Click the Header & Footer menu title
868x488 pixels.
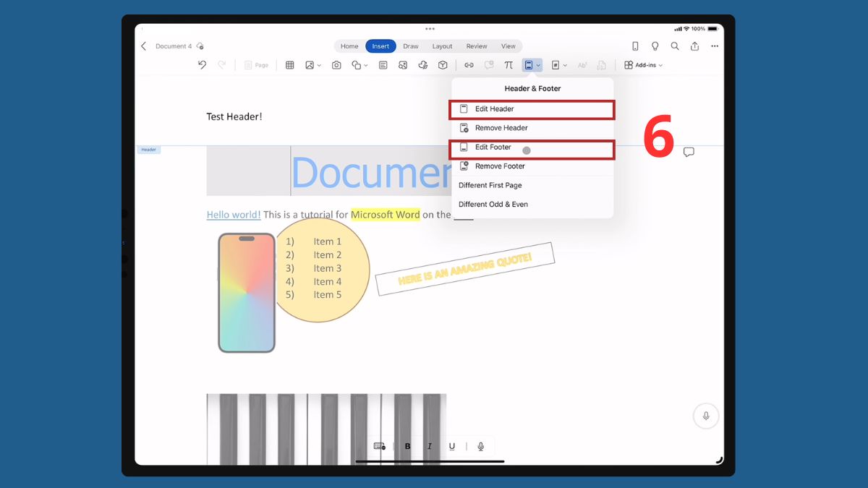pyautogui.click(x=532, y=88)
